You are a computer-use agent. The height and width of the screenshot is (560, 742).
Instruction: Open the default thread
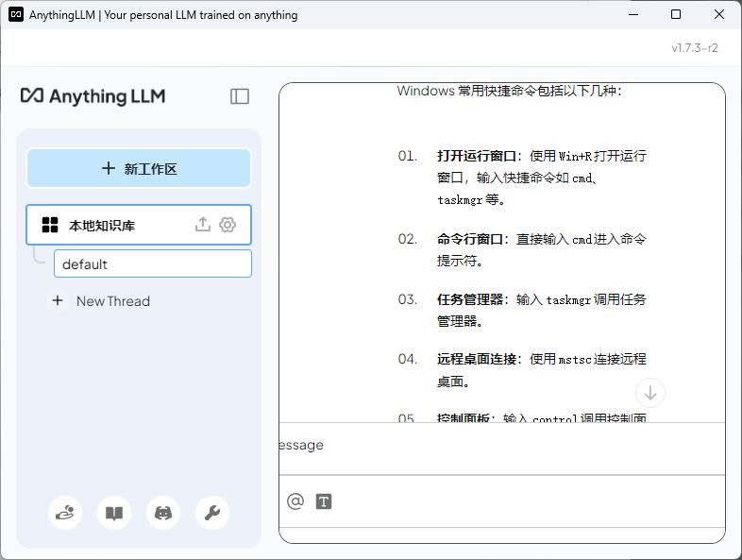click(153, 263)
